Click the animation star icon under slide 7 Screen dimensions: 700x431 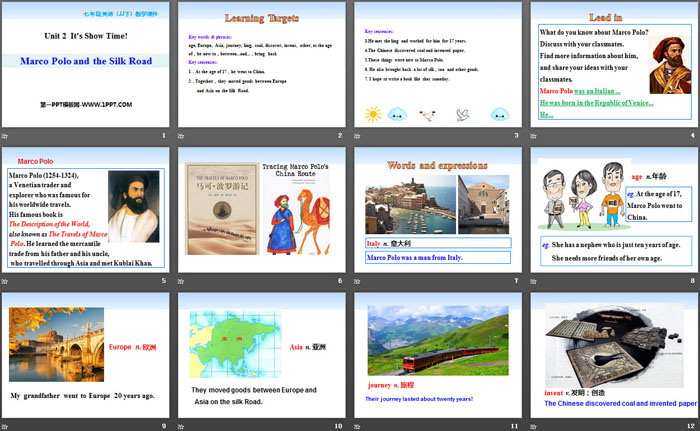(x=357, y=281)
